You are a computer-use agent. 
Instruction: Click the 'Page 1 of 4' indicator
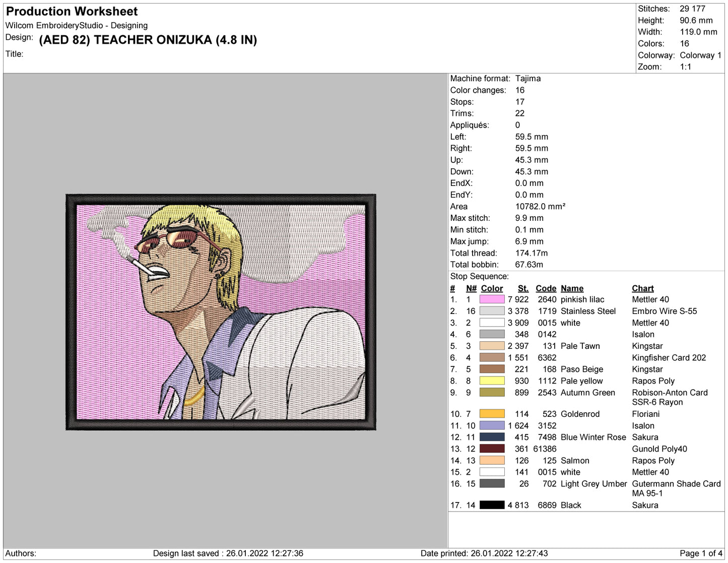(x=701, y=553)
